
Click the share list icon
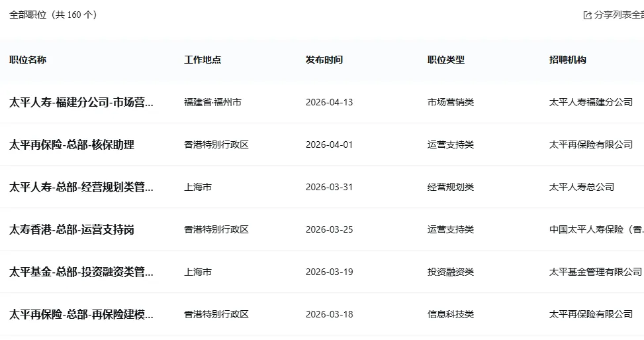coord(587,15)
